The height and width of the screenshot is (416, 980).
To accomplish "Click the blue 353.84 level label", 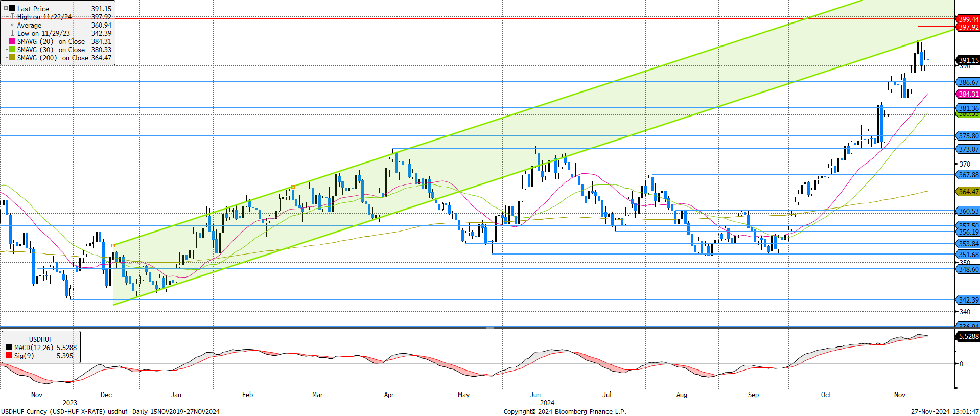I will coord(968,244).
